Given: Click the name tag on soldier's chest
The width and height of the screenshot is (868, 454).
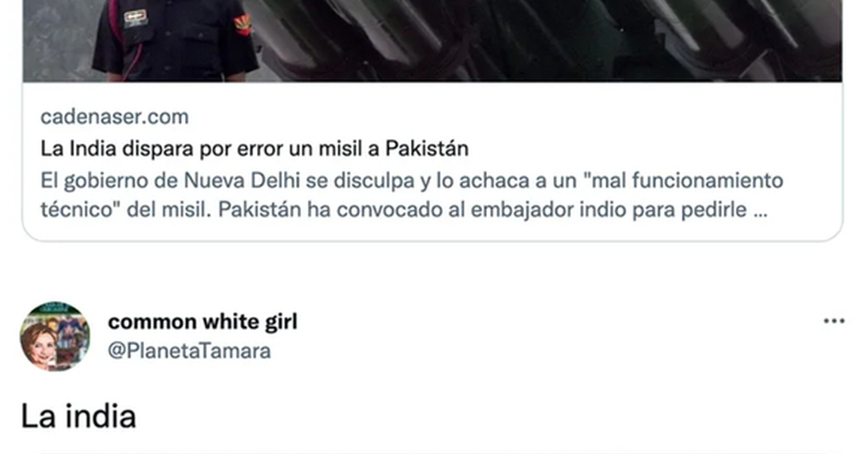Looking at the screenshot, I should tap(136, 18).
